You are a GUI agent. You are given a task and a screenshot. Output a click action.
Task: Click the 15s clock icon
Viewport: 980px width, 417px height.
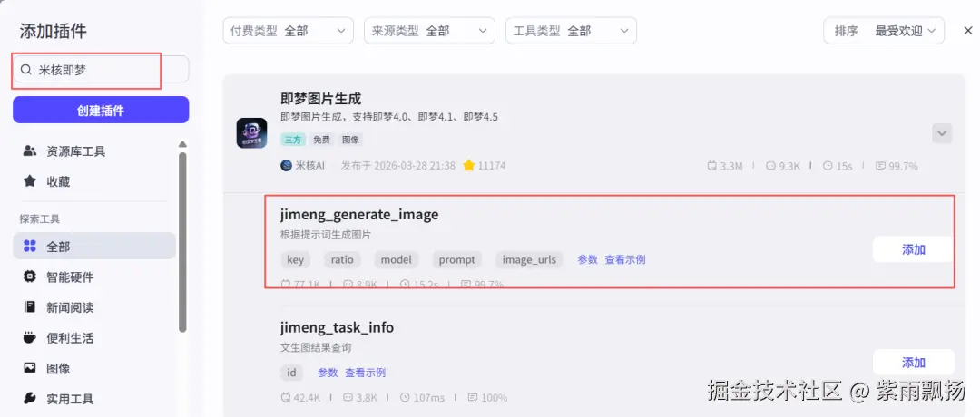828,166
